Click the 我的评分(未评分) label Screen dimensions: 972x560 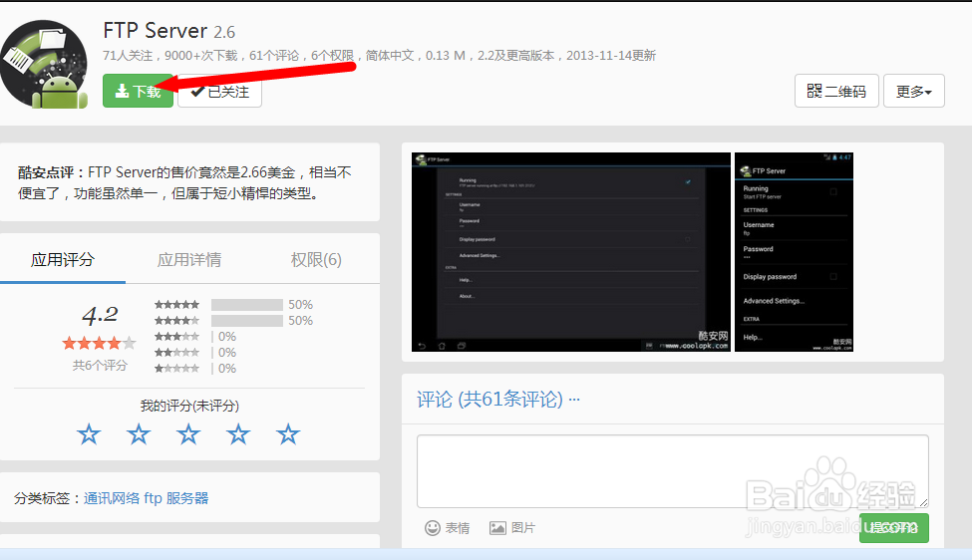(189, 406)
